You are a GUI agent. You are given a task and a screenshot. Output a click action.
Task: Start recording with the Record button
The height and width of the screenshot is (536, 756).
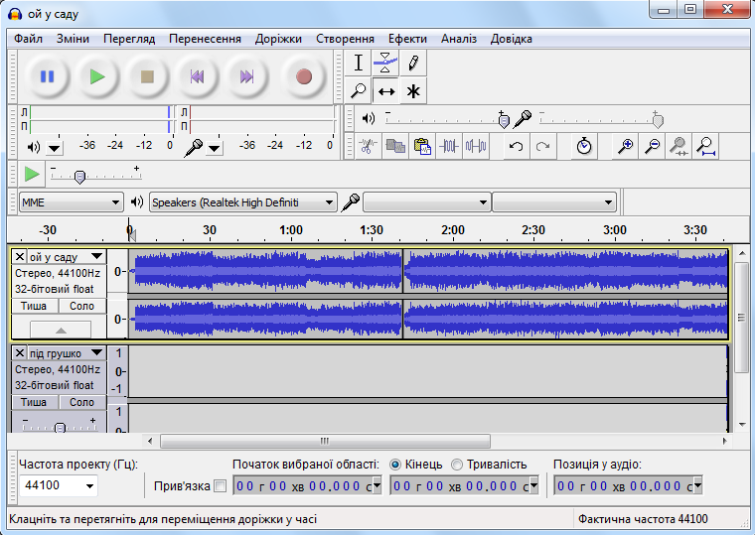click(304, 76)
